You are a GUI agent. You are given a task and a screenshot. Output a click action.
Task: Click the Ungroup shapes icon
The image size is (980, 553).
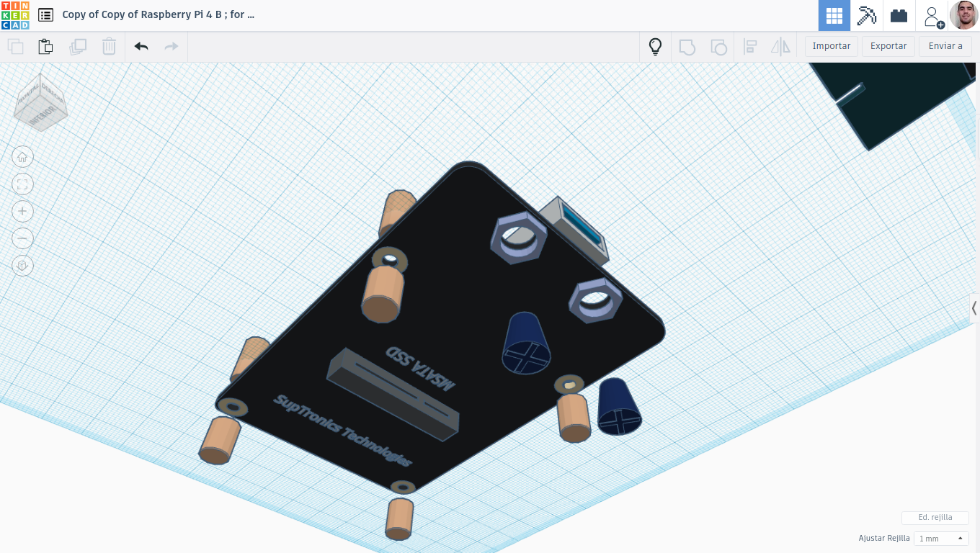pos(718,47)
